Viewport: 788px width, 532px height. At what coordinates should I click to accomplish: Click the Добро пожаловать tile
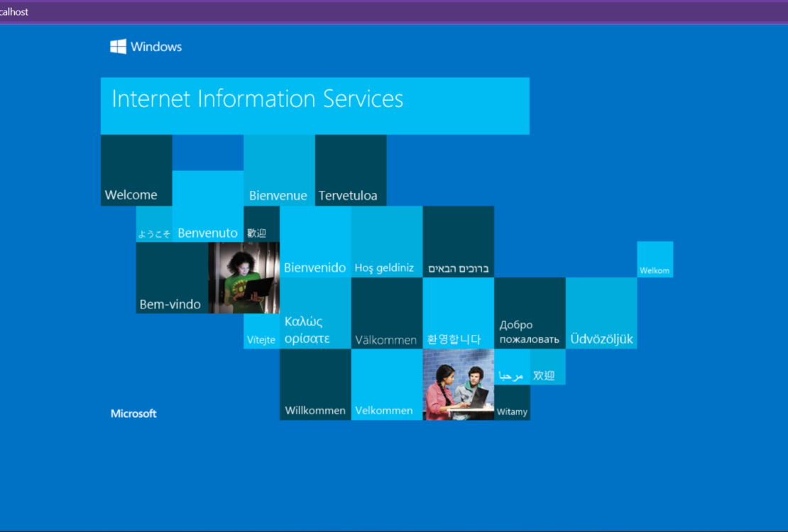pos(530,313)
